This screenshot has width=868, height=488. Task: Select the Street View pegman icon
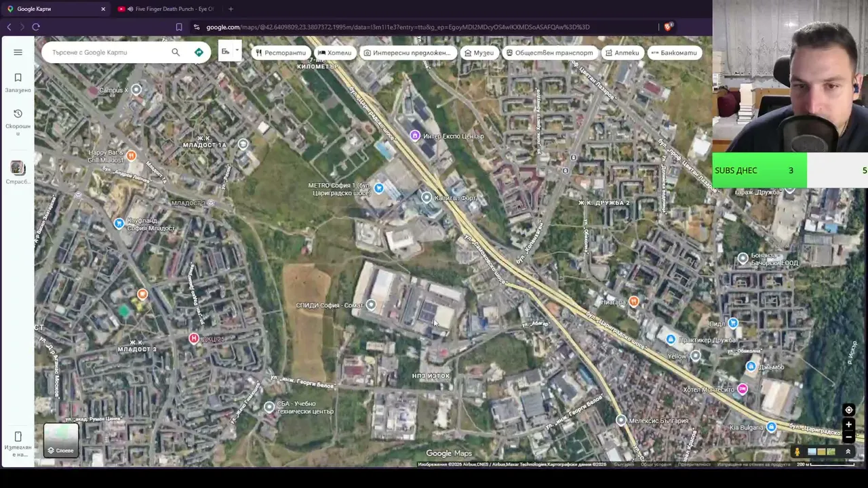click(x=797, y=452)
